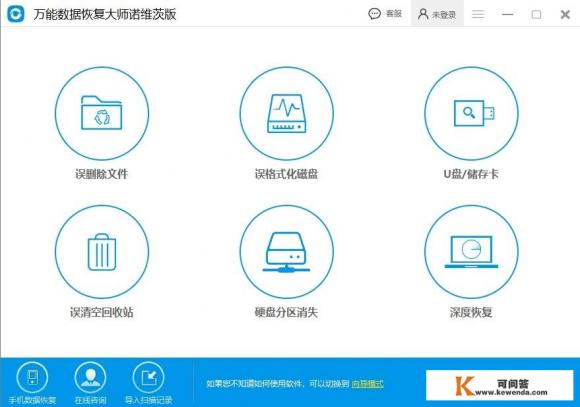Maximize the recovery software window

pyautogui.click(x=536, y=14)
